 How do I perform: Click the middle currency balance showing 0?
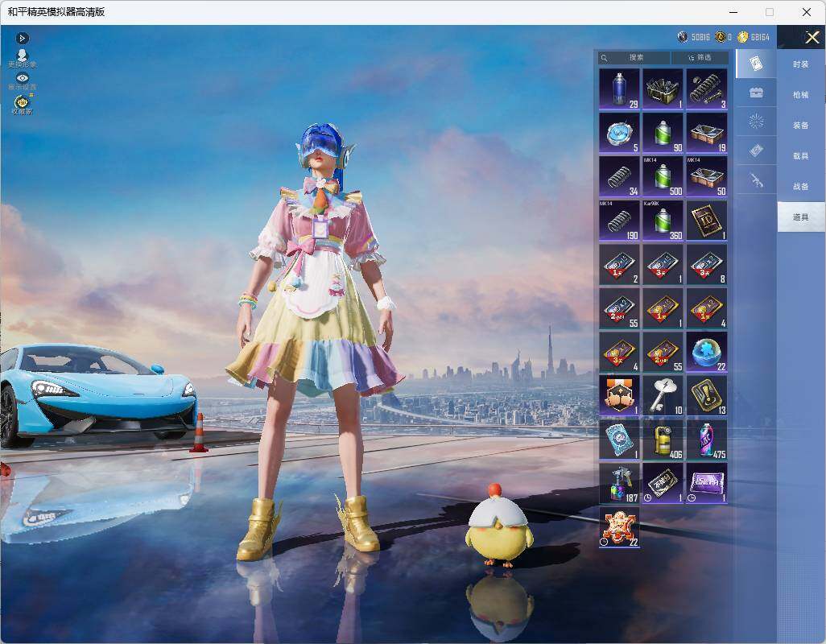[723, 37]
